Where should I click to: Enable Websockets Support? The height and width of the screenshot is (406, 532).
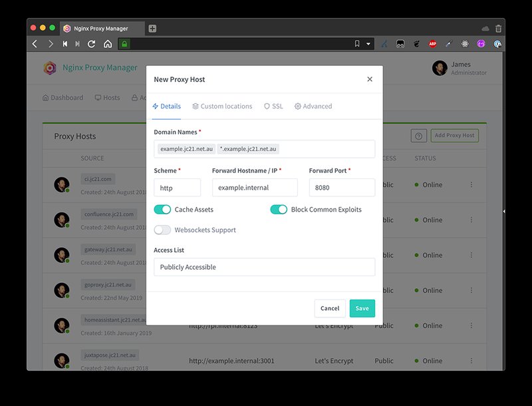click(163, 230)
